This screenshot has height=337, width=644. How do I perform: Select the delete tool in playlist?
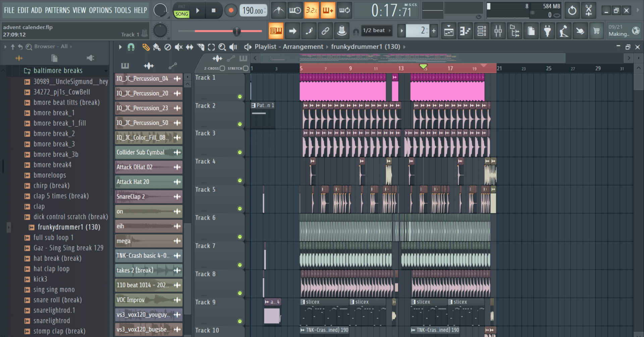168,47
